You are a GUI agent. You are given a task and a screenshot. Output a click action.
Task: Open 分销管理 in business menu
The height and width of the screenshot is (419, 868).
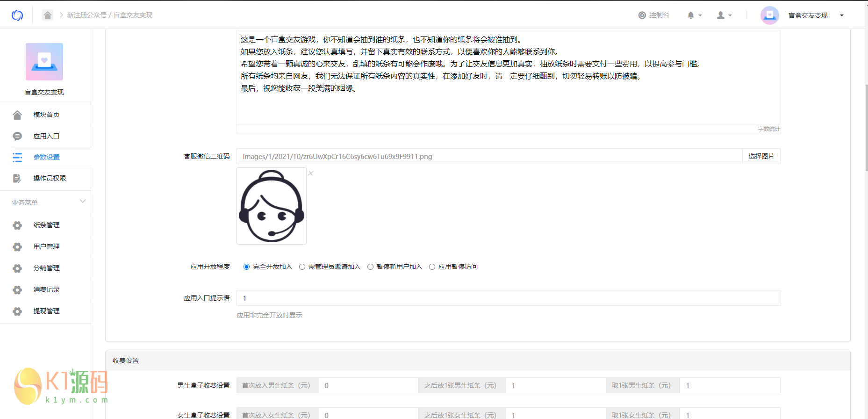click(x=45, y=268)
